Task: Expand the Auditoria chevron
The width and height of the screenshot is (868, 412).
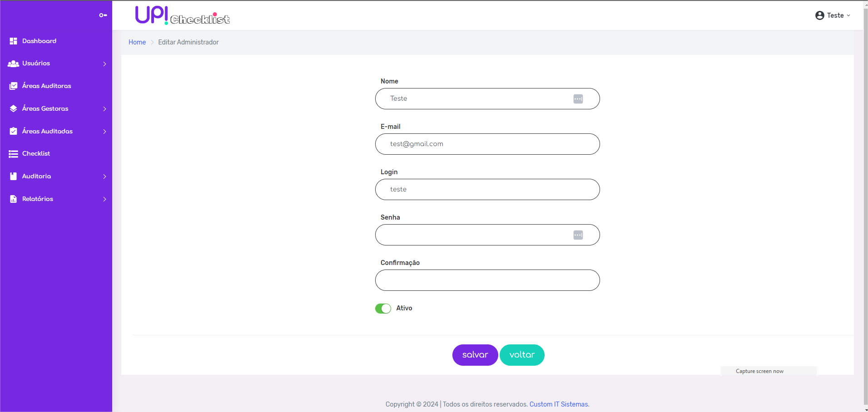Action: (x=104, y=177)
